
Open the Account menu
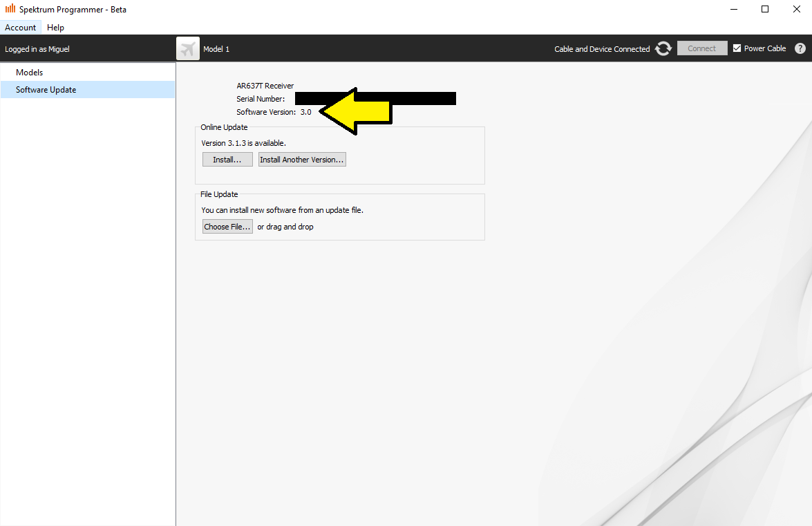(x=21, y=28)
